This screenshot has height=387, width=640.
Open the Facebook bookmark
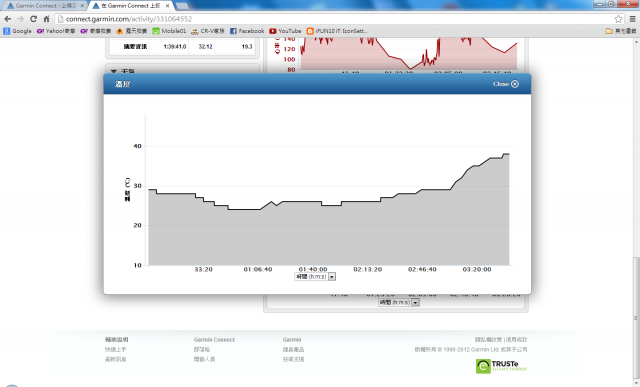(x=247, y=31)
